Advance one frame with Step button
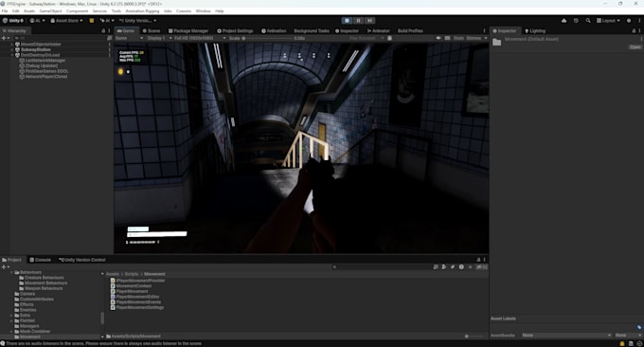The width and height of the screenshot is (644, 347). (369, 20)
